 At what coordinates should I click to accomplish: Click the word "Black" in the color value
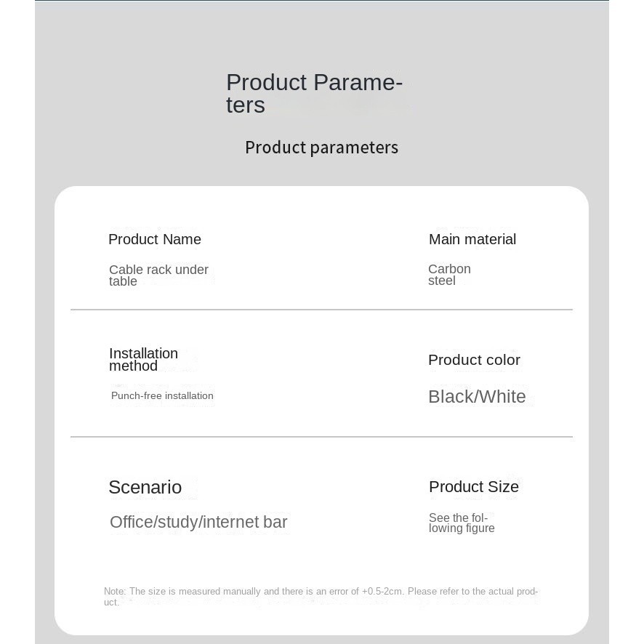(x=451, y=397)
